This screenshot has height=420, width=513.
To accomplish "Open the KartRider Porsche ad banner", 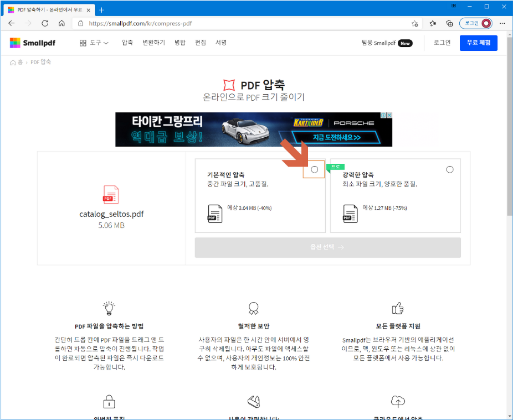I will click(x=254, y=129).
